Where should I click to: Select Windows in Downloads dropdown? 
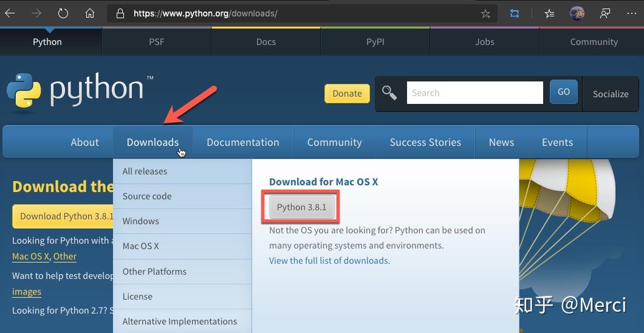182,221
